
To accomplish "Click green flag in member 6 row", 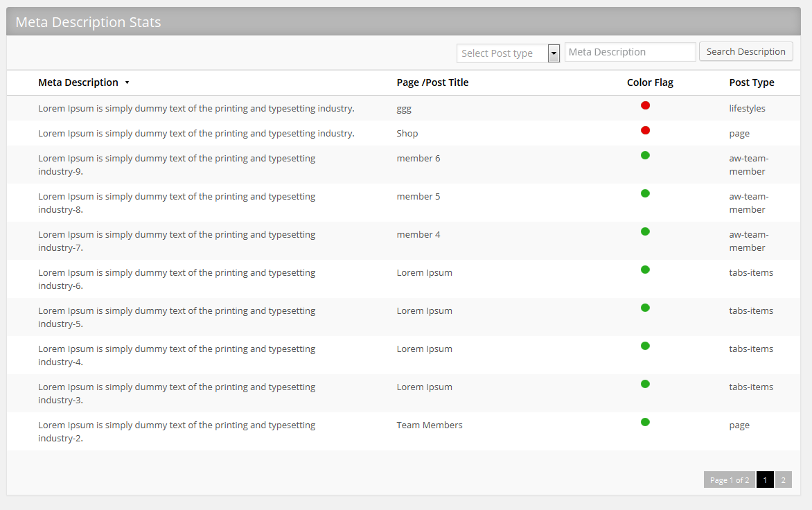I will pos(645,155).
